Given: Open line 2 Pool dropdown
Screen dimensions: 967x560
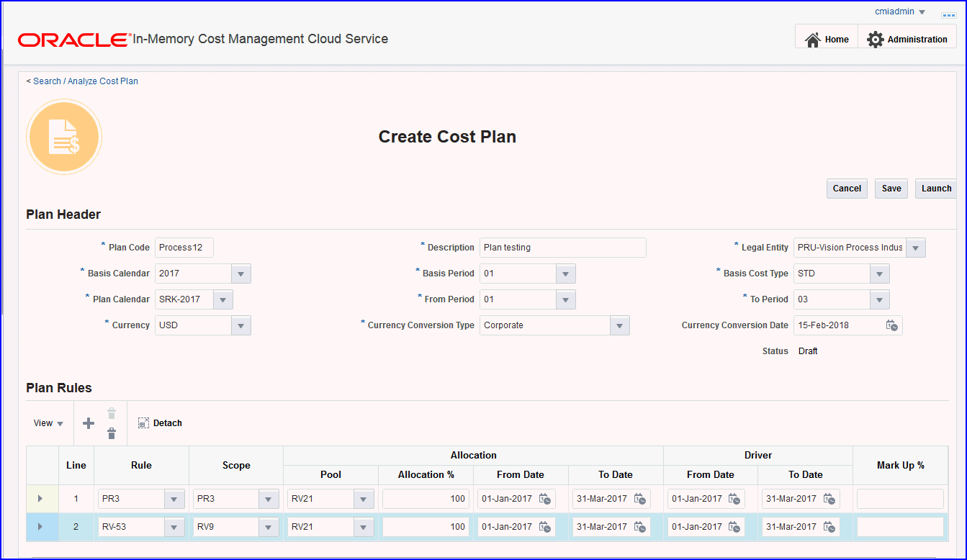Looking at the screenshot, I should (x=364, y=527).
